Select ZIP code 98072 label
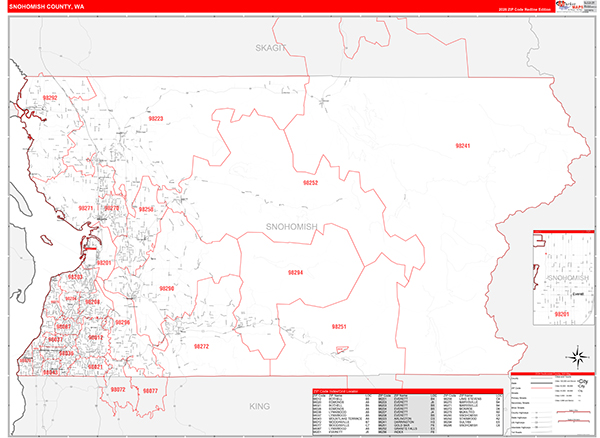Viewport: 600px width, 438px height. coord(118,390)
